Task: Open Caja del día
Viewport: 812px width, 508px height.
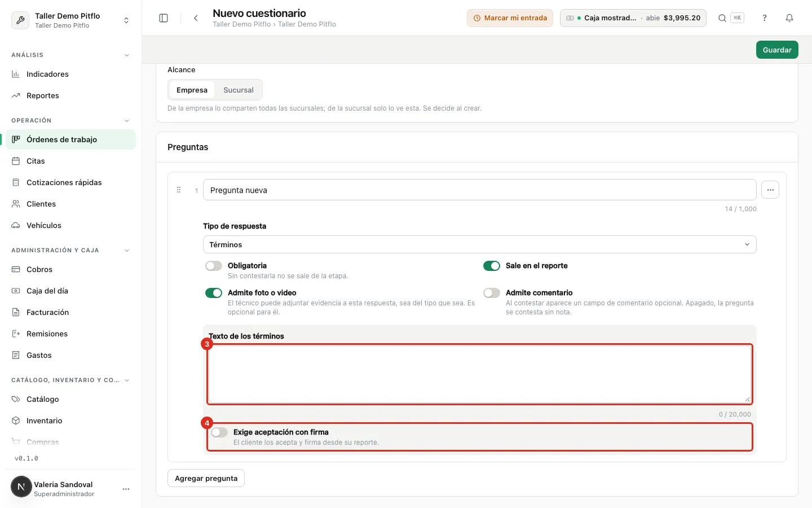Action: (71, 291)
